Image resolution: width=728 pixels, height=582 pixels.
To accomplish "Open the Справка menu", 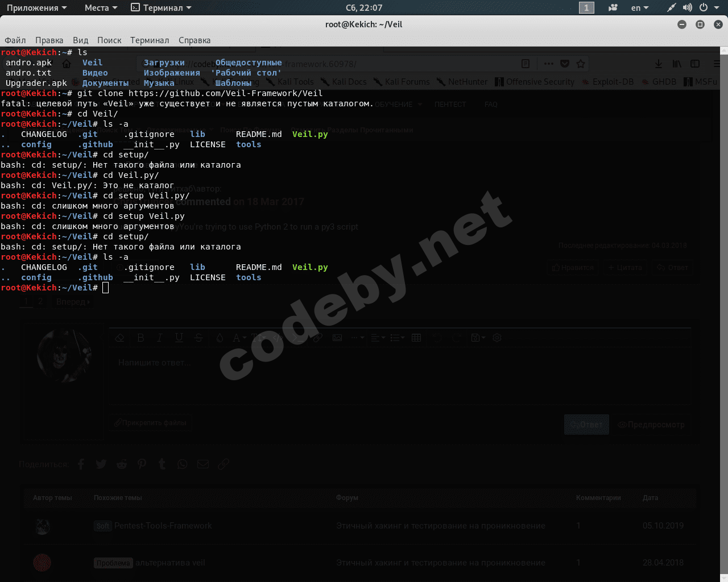I will (x=195, y=40).
